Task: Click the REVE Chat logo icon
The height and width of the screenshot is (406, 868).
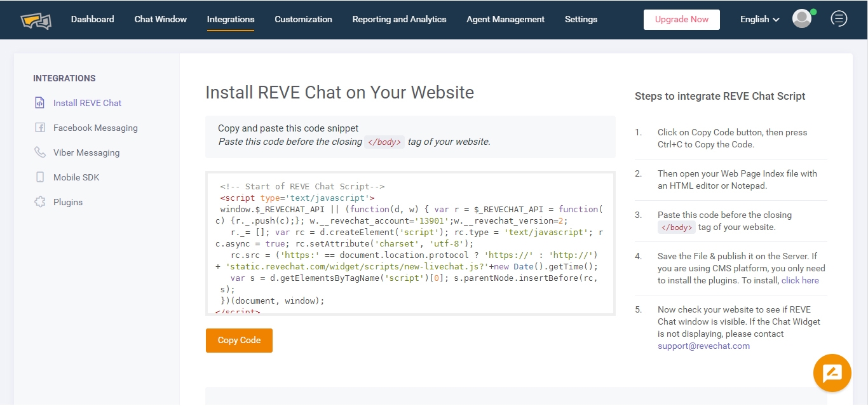Action: [36, 20]
